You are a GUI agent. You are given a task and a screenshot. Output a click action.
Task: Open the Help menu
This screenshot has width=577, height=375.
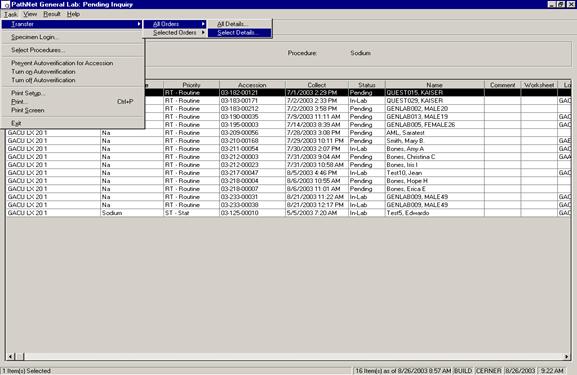(x=73, y=14)
